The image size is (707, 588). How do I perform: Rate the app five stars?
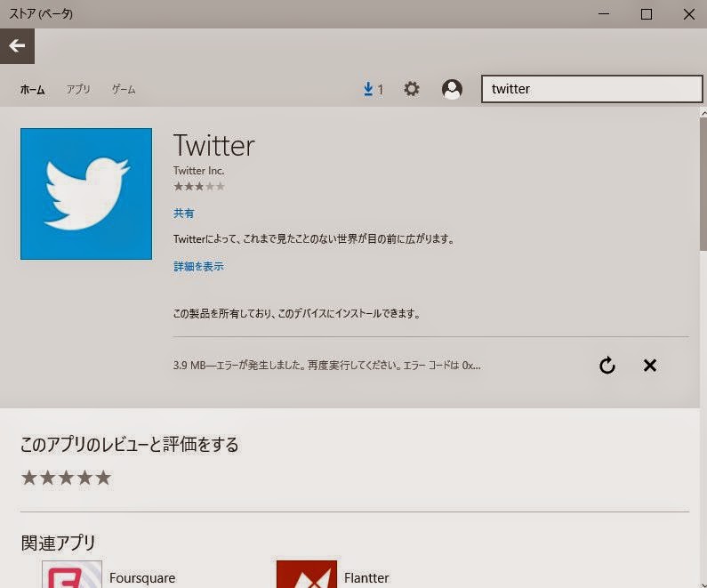[103, 478]
